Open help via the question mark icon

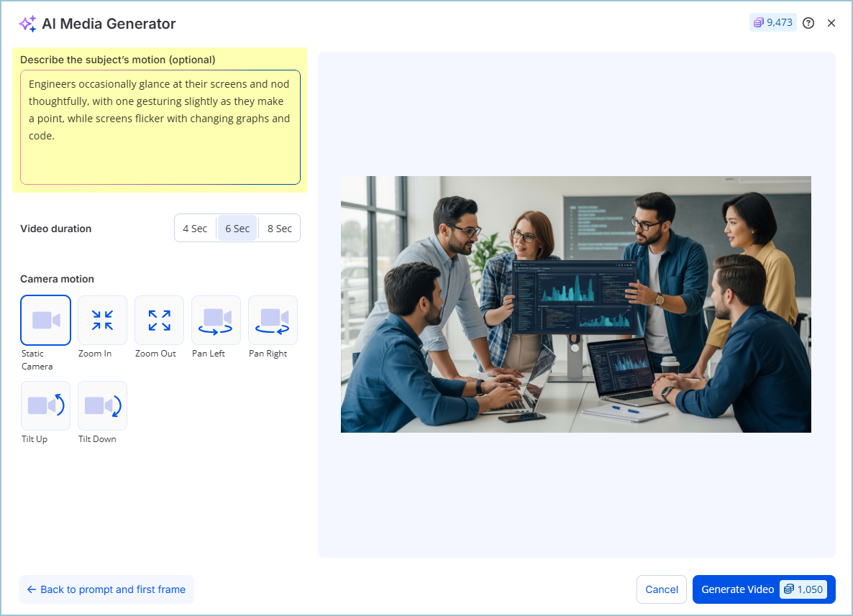808,23
